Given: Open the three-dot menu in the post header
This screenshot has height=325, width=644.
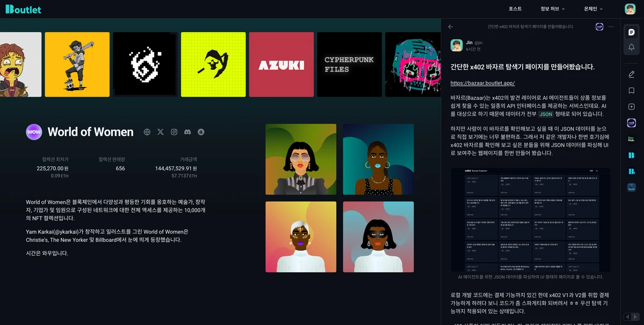Looking at the screenshot, I should click(611, 26).
